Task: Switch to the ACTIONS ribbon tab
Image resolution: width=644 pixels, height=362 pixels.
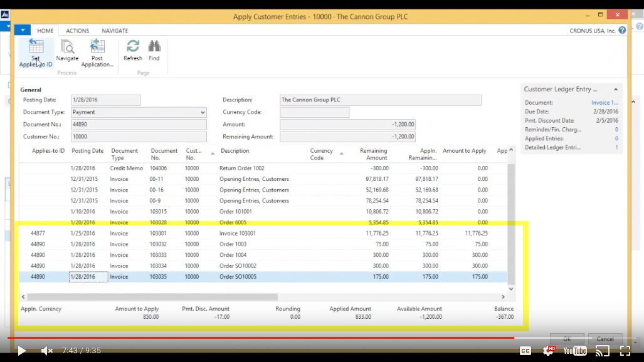Action: [78, 31]
